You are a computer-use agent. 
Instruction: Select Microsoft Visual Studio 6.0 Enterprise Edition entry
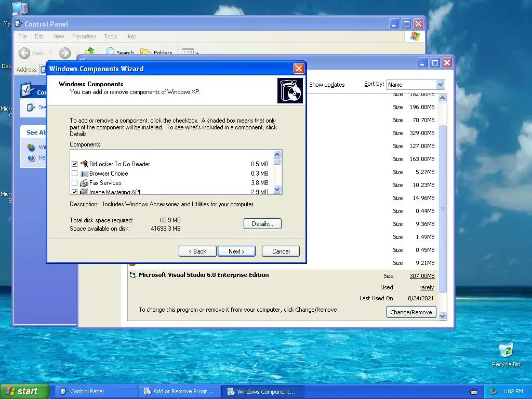pos(204,275)
